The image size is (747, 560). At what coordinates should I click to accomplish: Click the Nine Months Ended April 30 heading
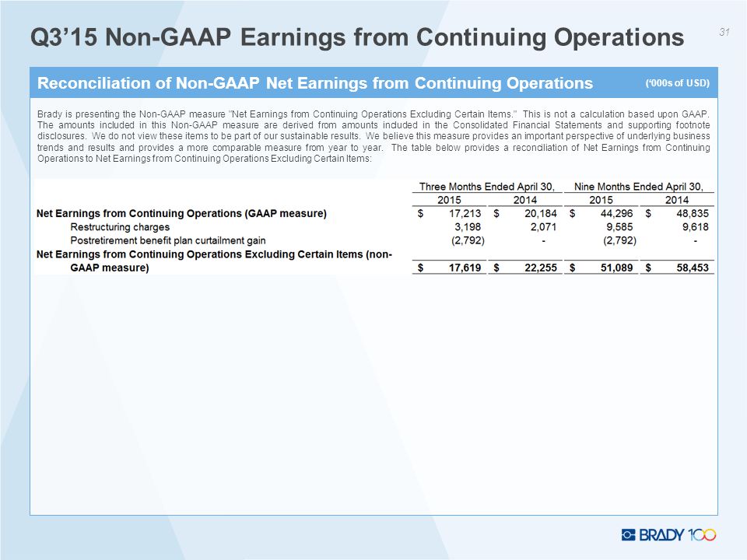[x=638, y=187]
